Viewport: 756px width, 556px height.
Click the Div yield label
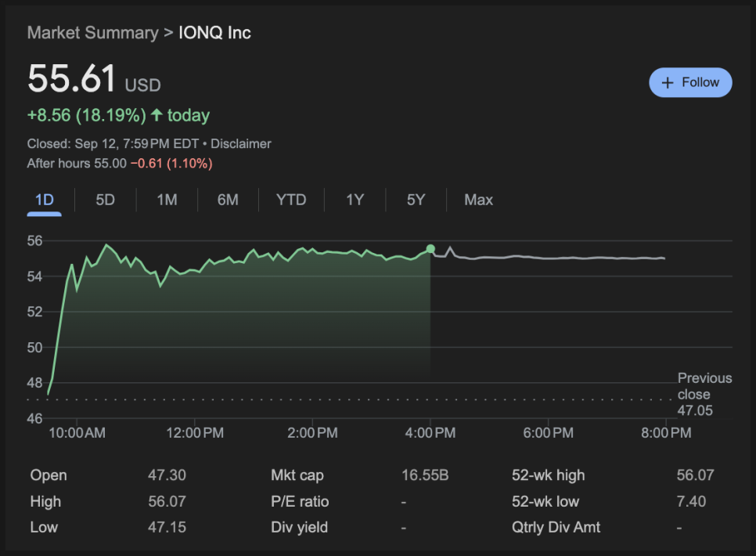[x=300, y=528]
